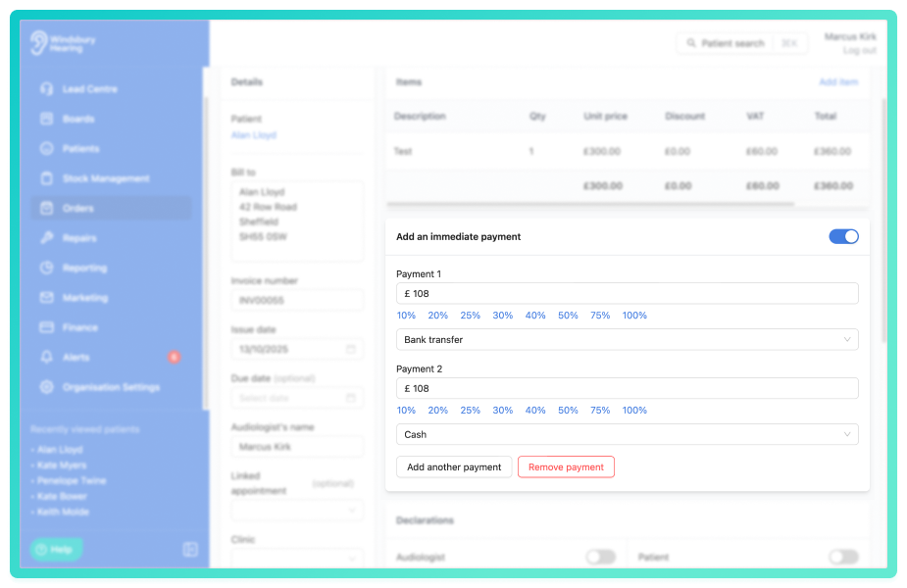Open recently viewed patient Penelope Twine
This screenshot has width=907, height=588.
click(x=72, y=480)
